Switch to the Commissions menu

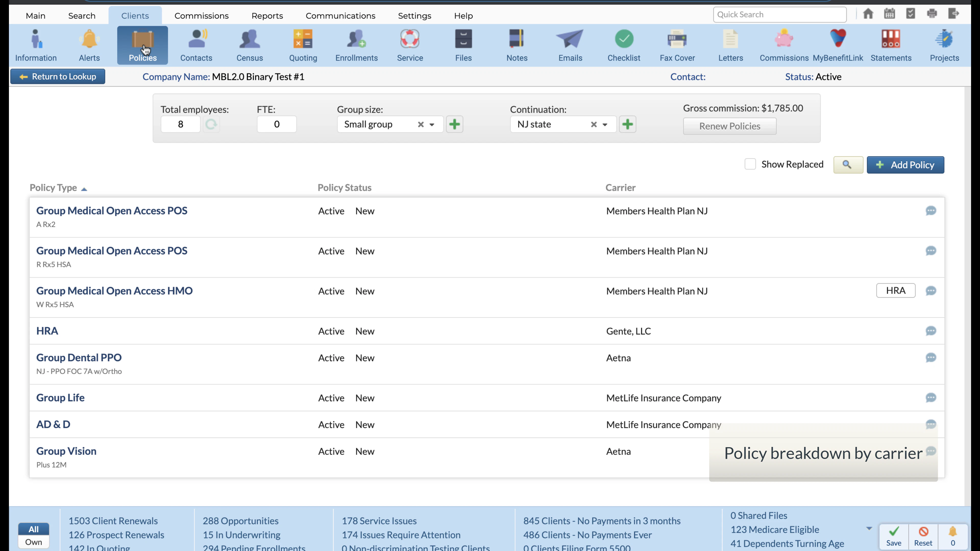201,16
